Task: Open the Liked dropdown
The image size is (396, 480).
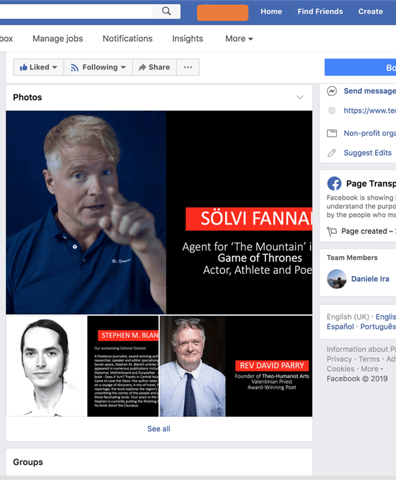Action: (x=38, y=67)
